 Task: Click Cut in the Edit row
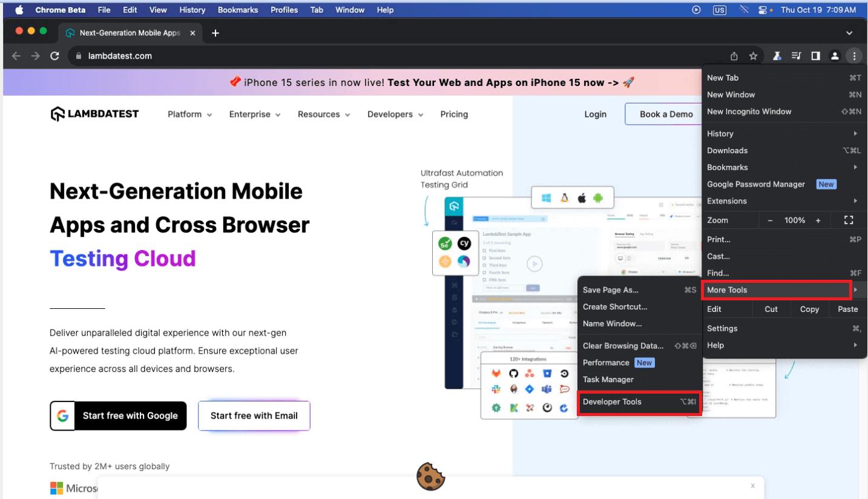pos(771,309)
